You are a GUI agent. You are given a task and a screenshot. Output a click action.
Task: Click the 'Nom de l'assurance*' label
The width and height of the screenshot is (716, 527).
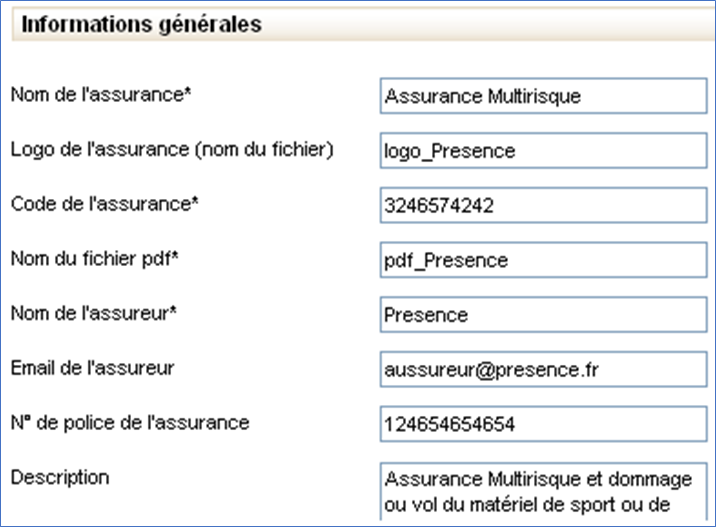tap(101, 95)
